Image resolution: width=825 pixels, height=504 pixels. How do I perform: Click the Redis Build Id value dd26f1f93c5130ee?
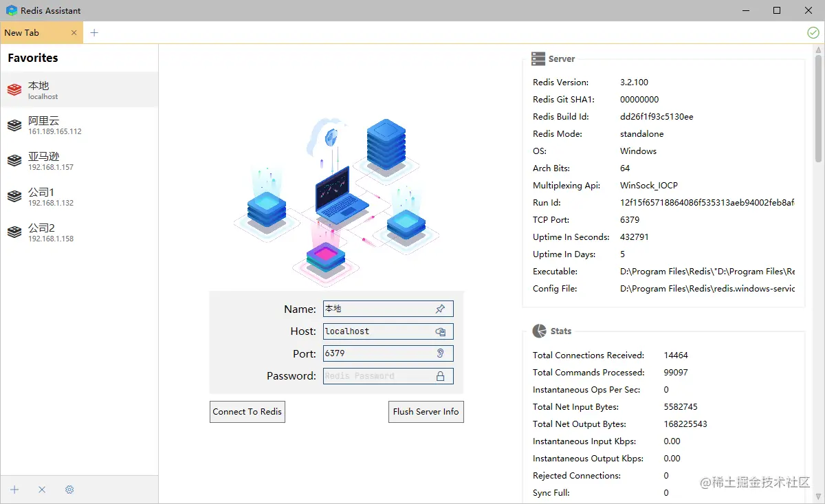[657, 117]
